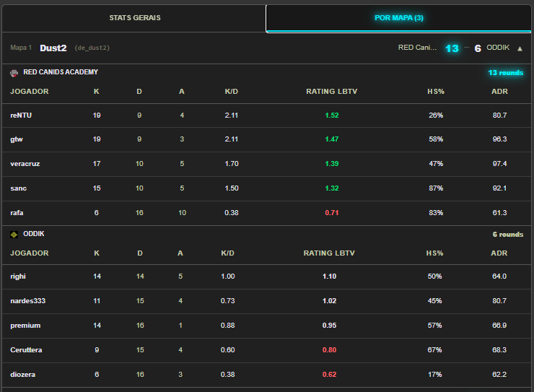Screen dimensions: 534x392
Task: Click gtw's rating value 1.47
Action: click(x=332, y=139)
